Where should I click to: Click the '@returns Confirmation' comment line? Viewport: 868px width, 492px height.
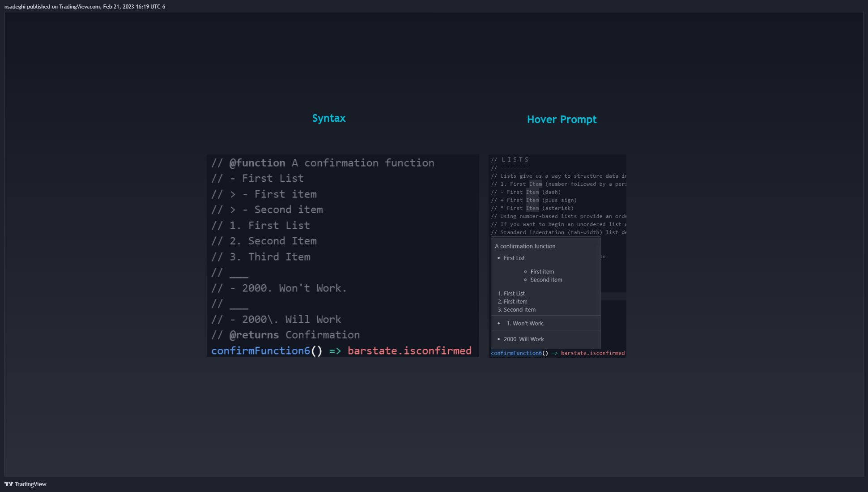click(x=285, y=335)
